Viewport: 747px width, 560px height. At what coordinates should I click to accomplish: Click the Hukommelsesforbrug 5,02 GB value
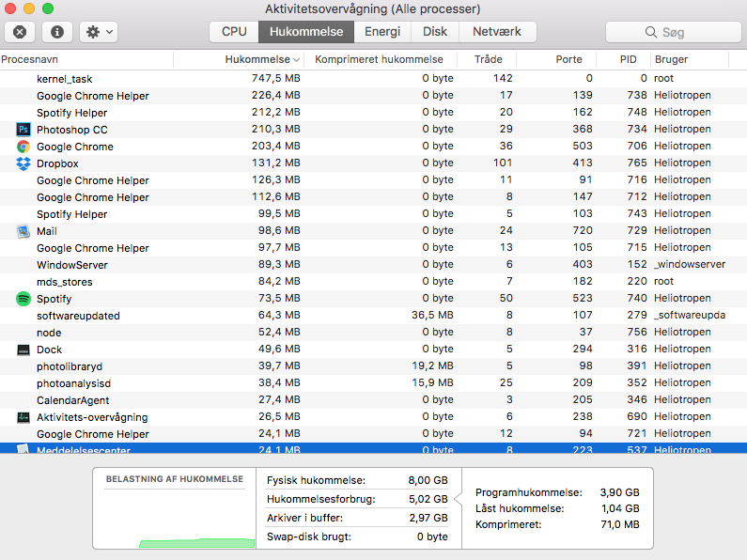click(428, 499)
